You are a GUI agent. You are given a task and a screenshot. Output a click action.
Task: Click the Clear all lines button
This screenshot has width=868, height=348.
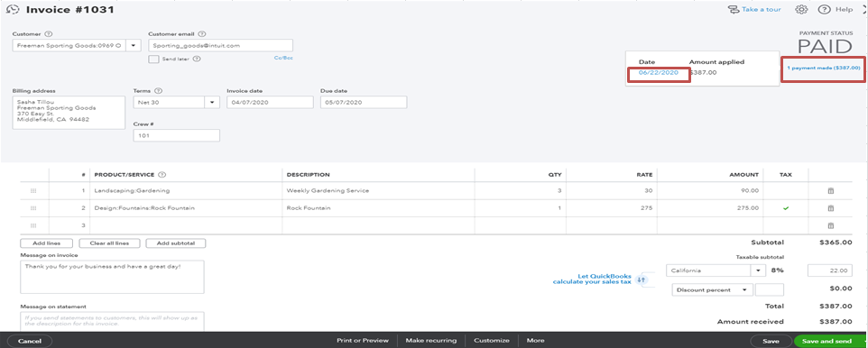pyautogui.click(x=109, y=243)
